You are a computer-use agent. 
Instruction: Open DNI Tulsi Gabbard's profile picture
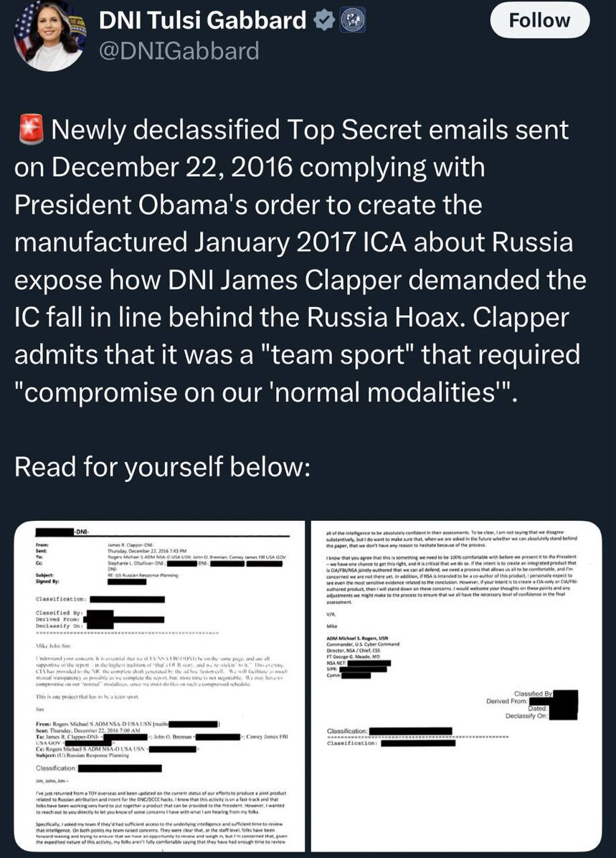48,36
